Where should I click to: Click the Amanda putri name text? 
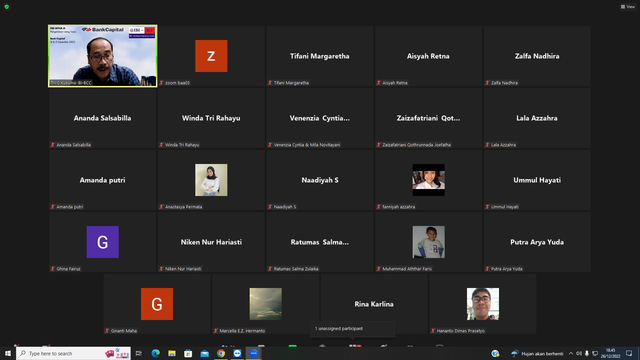point(102,180)
